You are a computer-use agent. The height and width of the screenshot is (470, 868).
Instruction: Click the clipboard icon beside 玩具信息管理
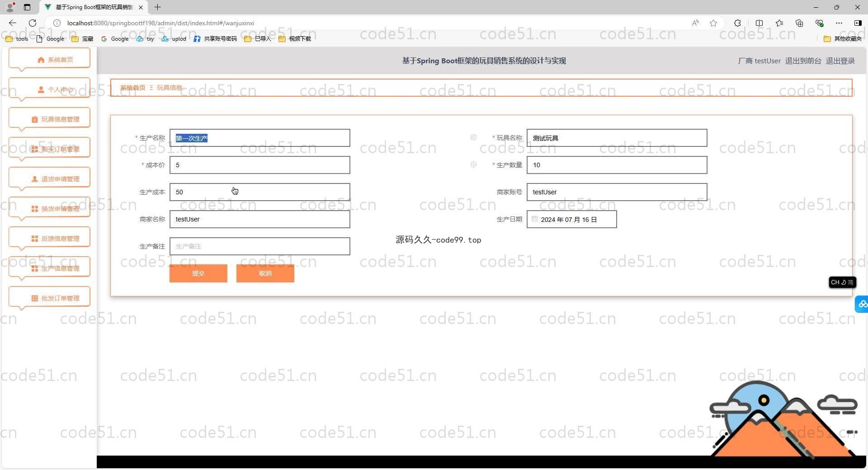35,119
